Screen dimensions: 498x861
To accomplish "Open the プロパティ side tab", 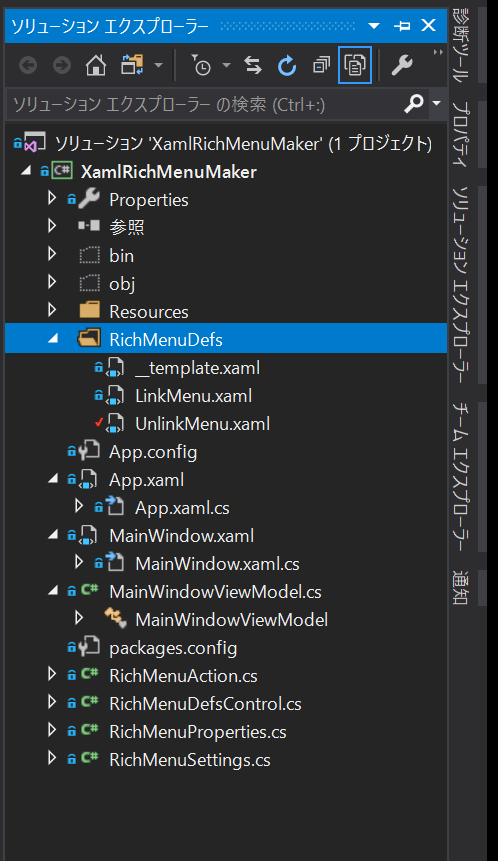I will pyautogui.click(x=460, y=134).
